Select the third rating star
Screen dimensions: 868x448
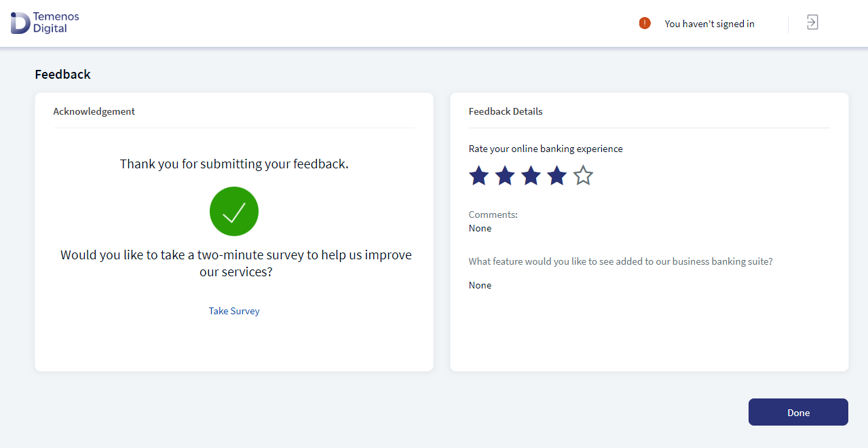point(531,176)
